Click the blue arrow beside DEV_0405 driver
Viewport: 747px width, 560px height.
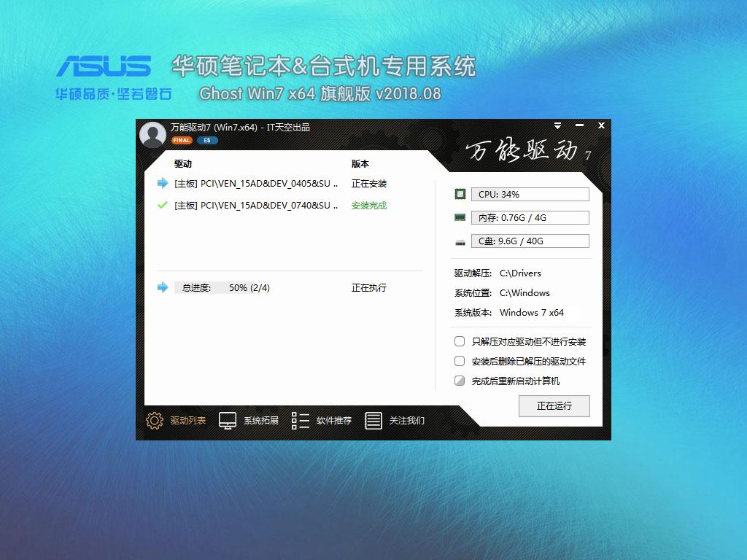click(x=163, y=183)
